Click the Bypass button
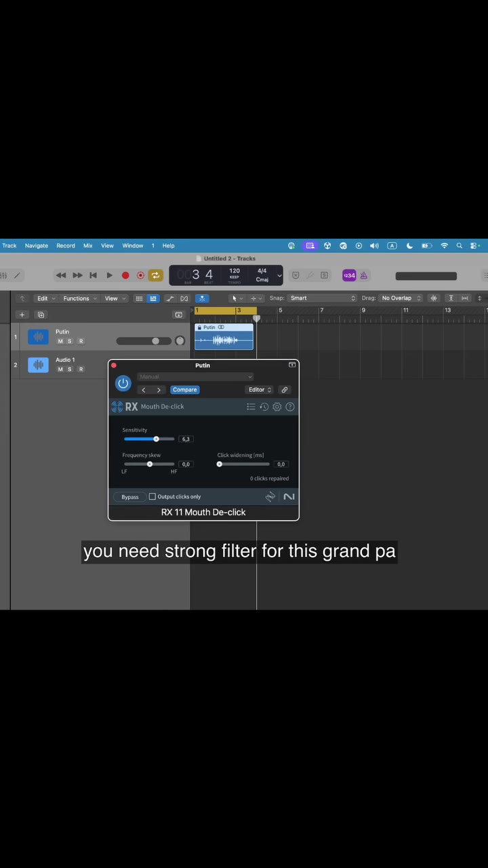 [x=130, y=497]
